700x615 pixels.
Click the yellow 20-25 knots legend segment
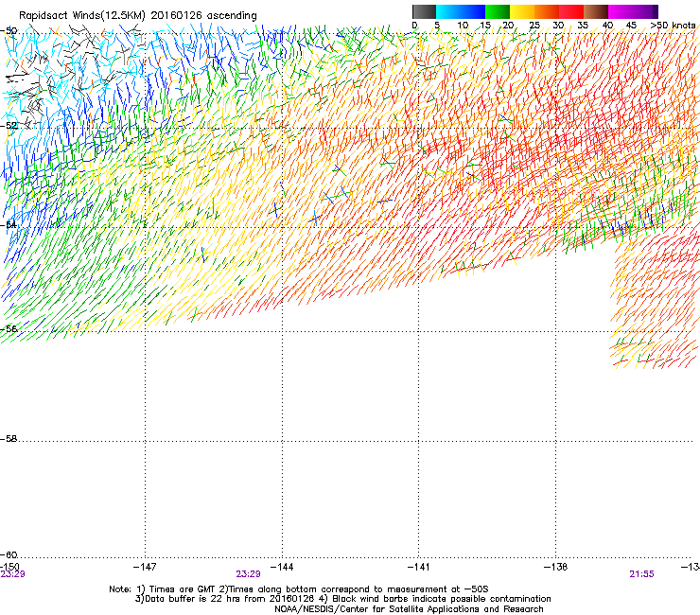coord(522,11)
